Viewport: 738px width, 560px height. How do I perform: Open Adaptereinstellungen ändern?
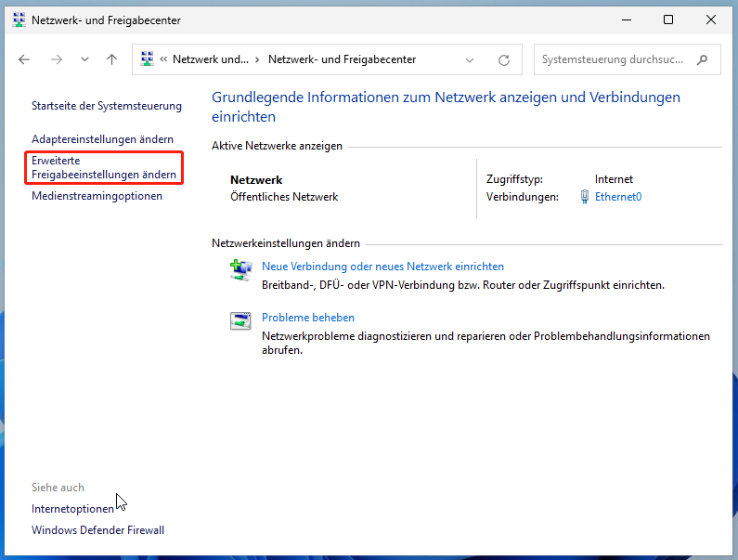pos(103,139)
